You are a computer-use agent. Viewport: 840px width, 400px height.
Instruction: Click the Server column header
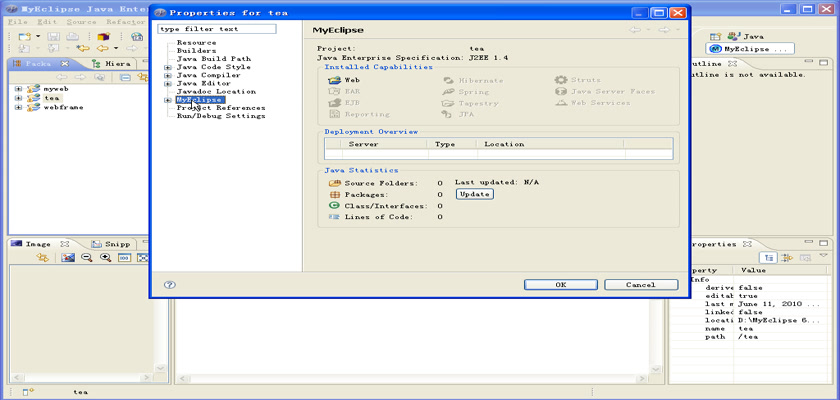(x=384, y=144)
